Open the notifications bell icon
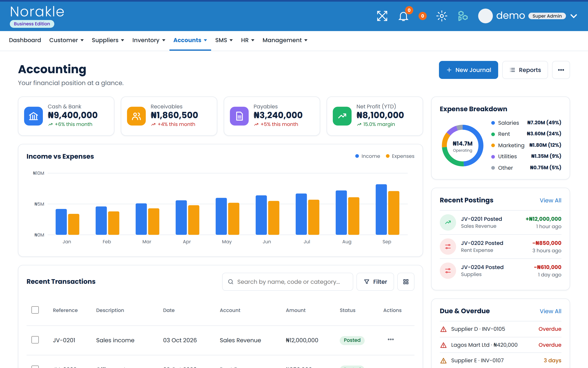The height and width of the screenshot is (368, 588). click(x=403, y=16)
